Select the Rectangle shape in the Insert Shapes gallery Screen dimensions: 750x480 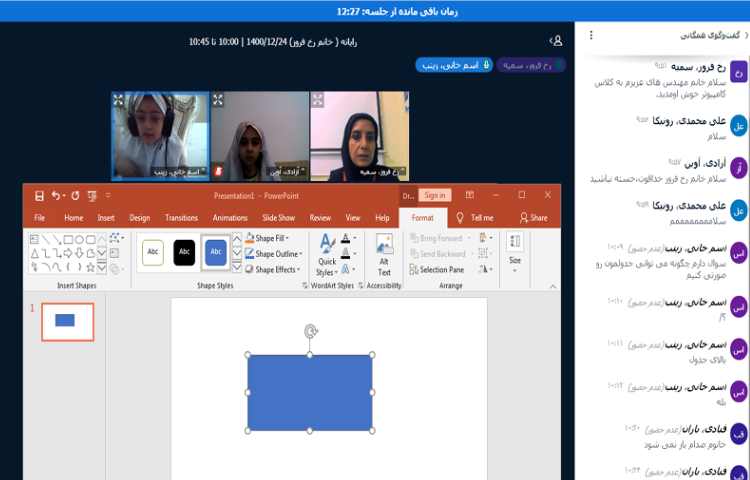click(x=68, y=239)
